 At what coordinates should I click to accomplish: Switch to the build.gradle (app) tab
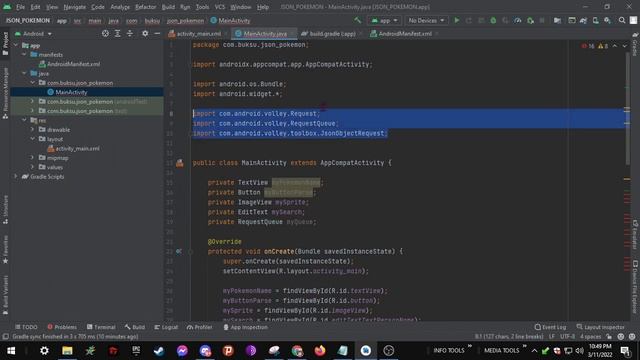click(x=331, y=33)
